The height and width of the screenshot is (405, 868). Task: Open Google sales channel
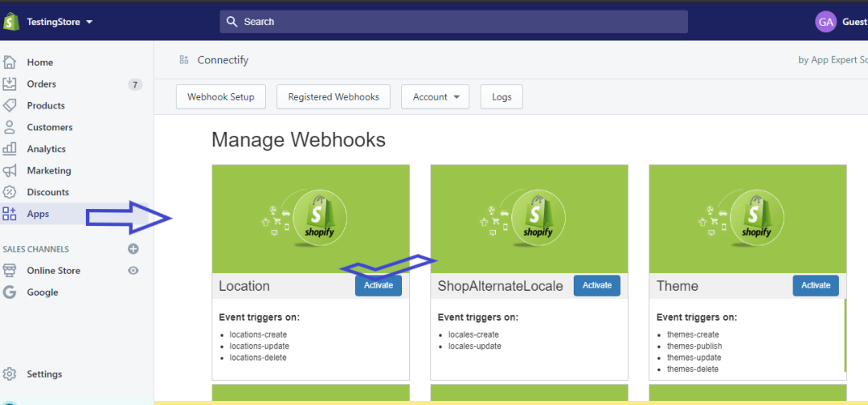tap(43, 292)
